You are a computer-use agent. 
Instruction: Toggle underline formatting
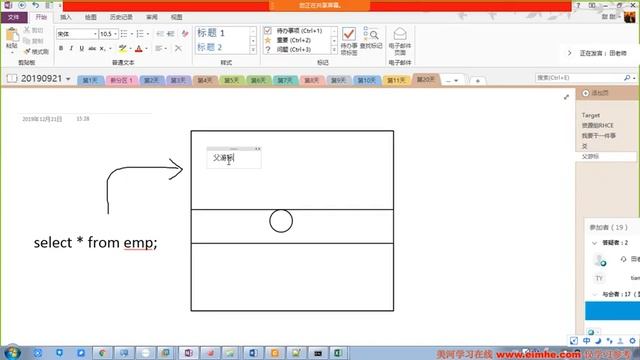click(x=81, y=48)
